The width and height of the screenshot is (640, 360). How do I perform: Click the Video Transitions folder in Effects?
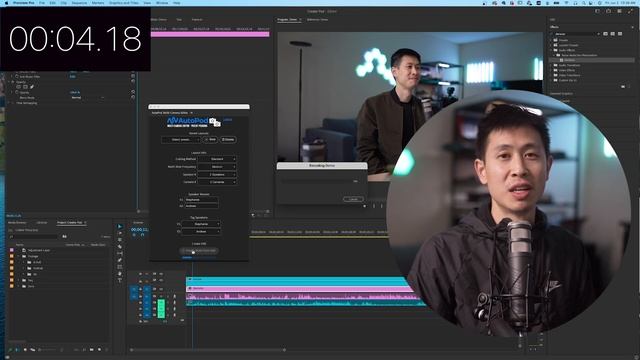569,75
